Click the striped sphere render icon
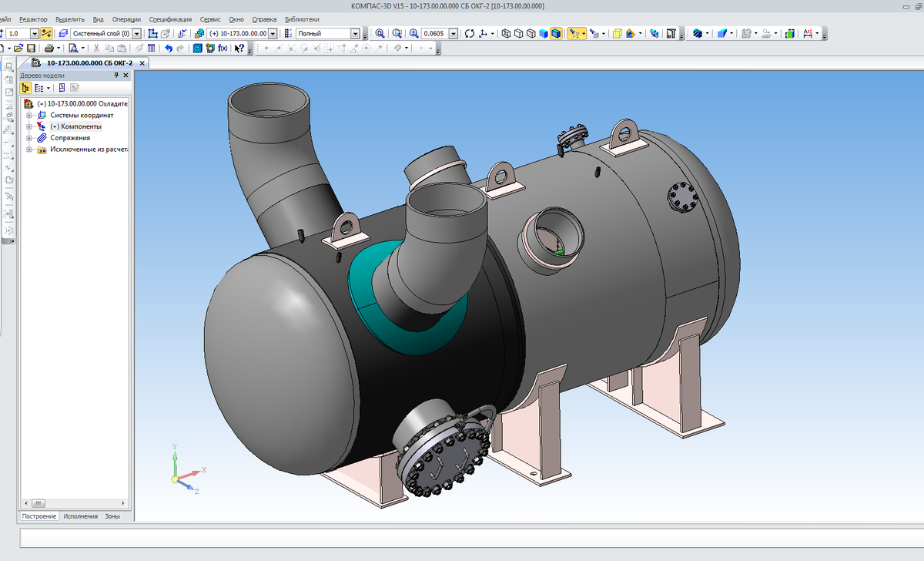This screenshot has width=924, height=561. [x=698, y=34]
